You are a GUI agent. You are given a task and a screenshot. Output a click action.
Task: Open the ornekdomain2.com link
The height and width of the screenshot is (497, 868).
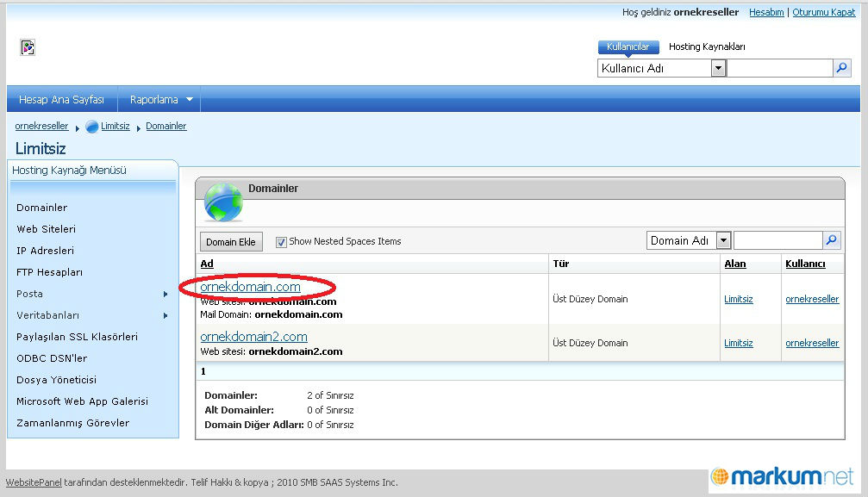(253, 337)
